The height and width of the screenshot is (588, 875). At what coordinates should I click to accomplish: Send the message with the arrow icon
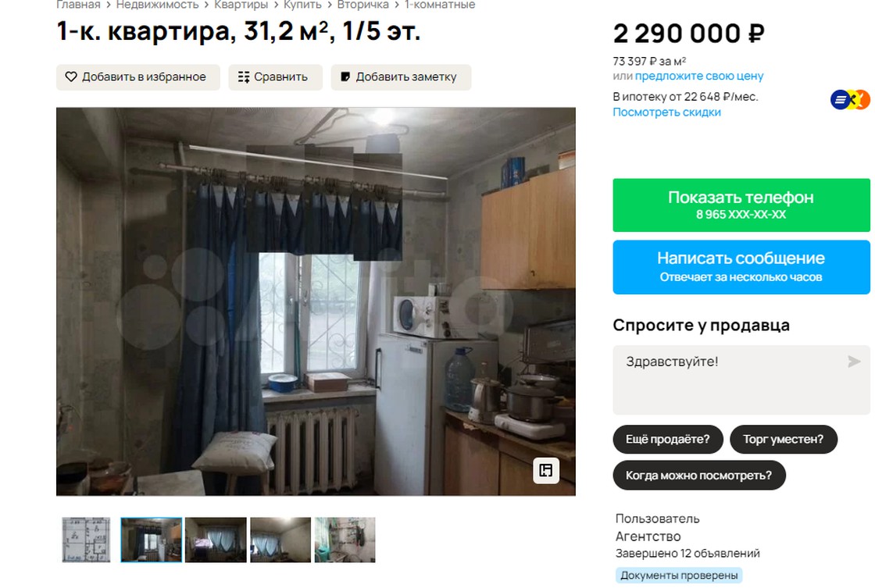(x=854, y=362)
